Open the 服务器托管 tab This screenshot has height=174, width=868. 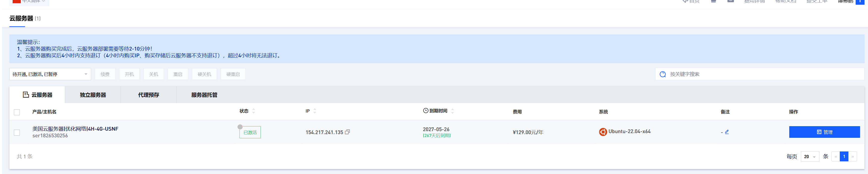click(204, 95)
